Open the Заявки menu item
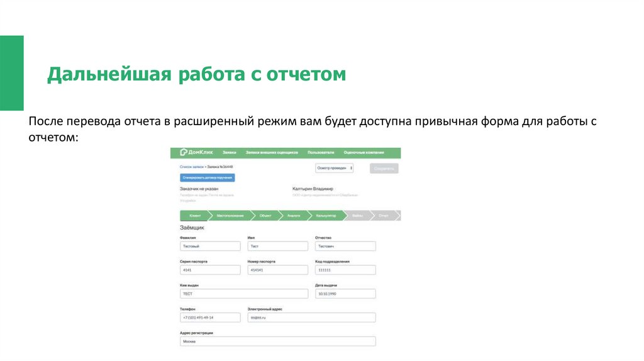 [x=229, y=153]
